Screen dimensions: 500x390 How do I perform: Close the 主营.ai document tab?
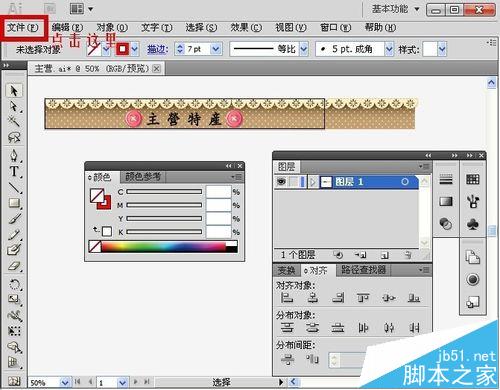pyautogui.click(x=156, y=69)
